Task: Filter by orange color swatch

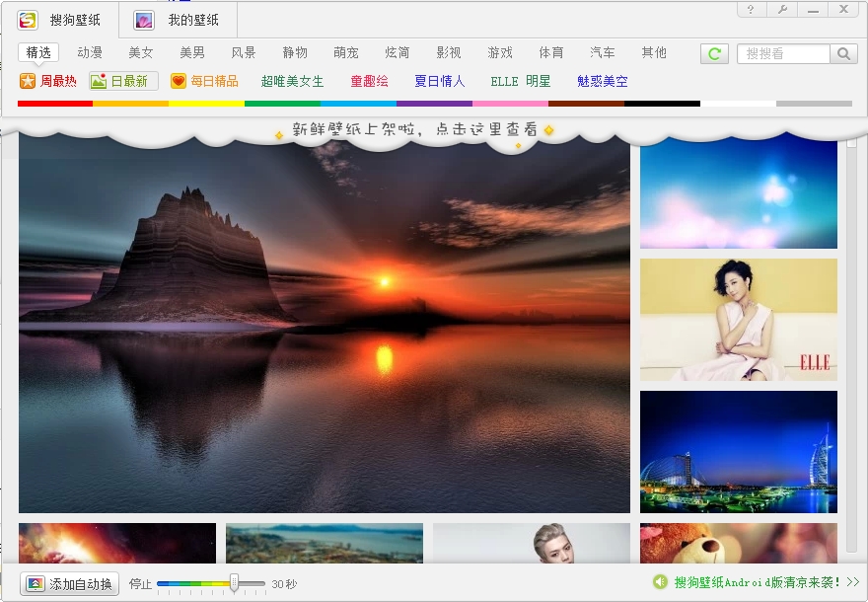Action: [130, 104]
